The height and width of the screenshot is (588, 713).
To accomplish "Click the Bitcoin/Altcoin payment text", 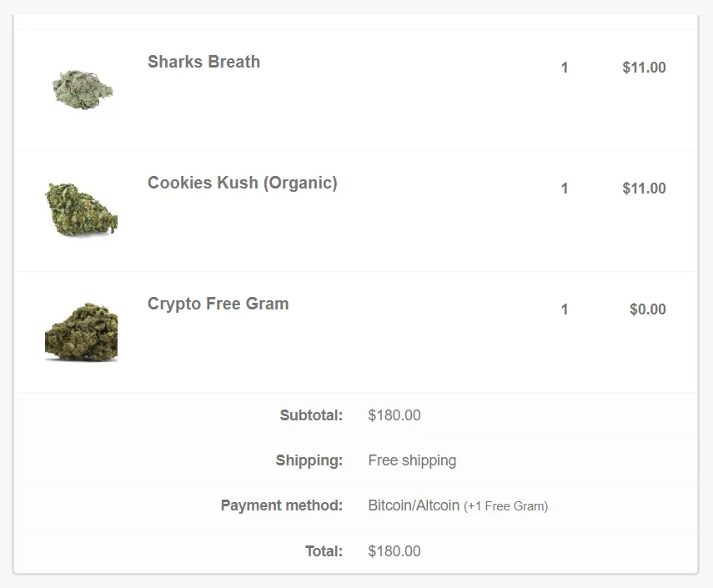I will [x=414, y=505].
